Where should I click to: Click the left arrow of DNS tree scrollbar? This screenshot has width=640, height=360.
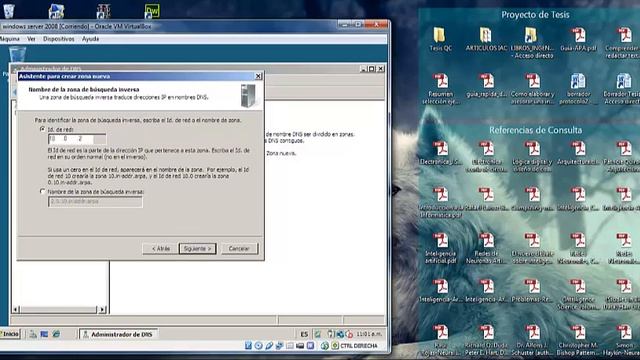(x=16, y=309)
